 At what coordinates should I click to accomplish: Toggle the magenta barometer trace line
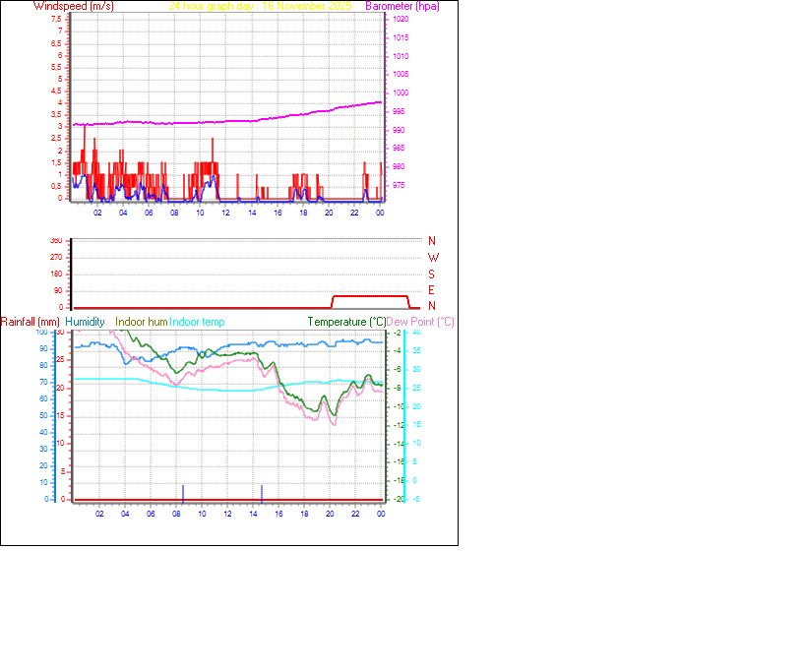246,120
